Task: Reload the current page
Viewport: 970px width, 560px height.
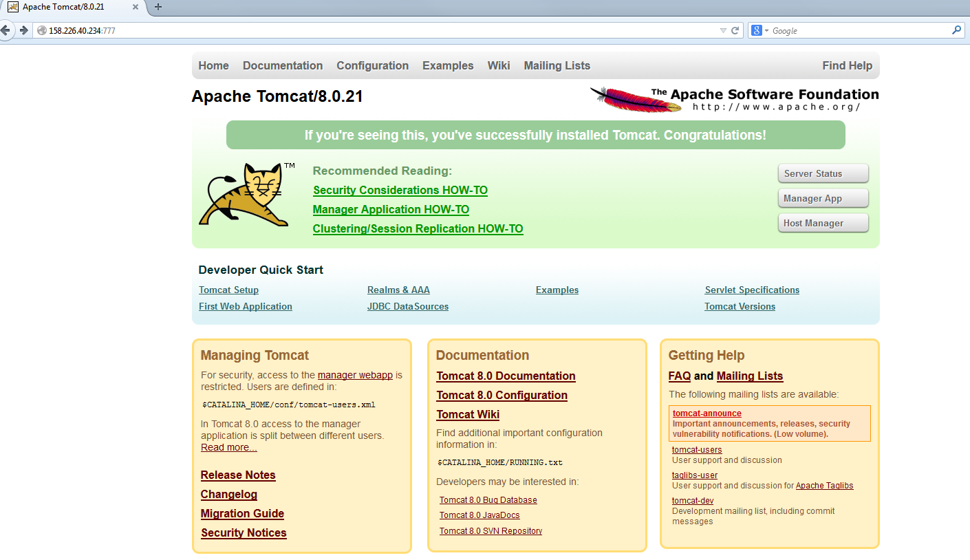Action: (735, 30)
